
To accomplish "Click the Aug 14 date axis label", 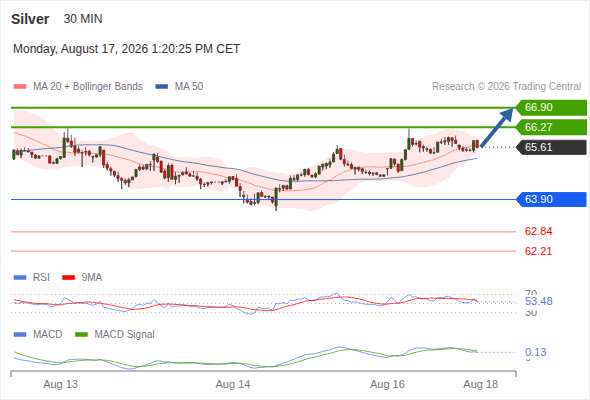I will 233,384.
